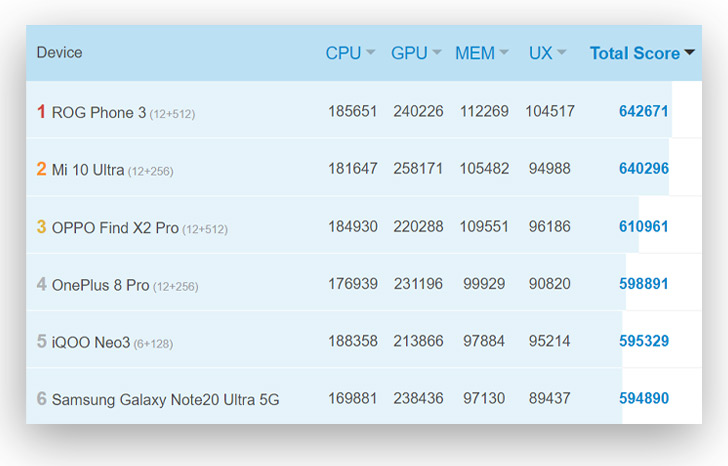Screen dimensions: 728x466
Task: Open Samsung Galaxy Note20 Ultra 5G entry
Action: click(165, 399)
